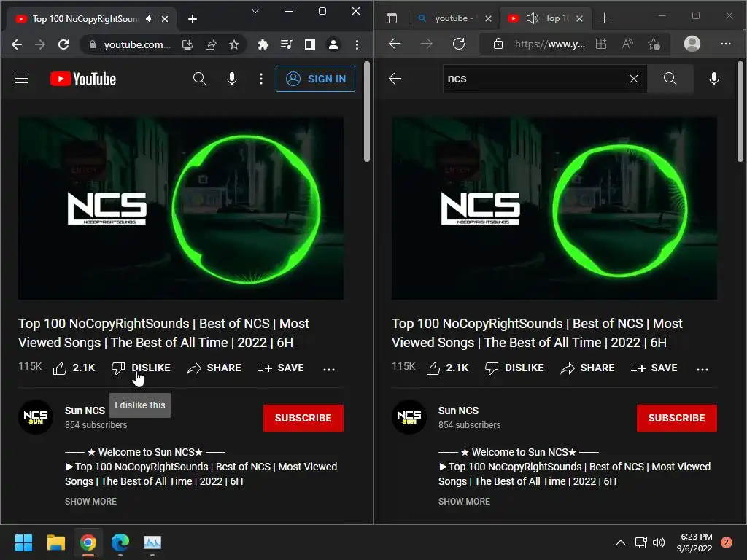Close the youtube search tab in Edge

488,18
